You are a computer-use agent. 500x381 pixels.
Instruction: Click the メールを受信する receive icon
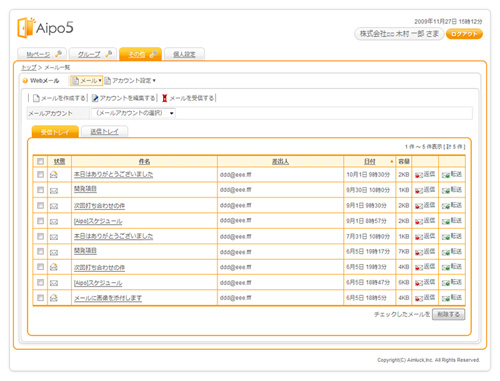[x=164, y=98]
